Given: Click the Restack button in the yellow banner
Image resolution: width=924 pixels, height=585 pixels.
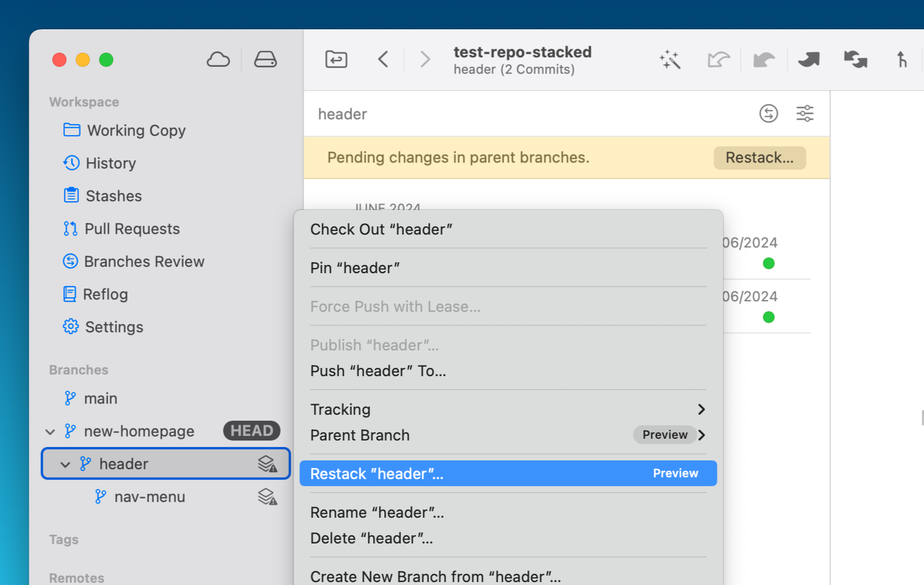Looking at the screenshot, I should click(x=759, y=157).
